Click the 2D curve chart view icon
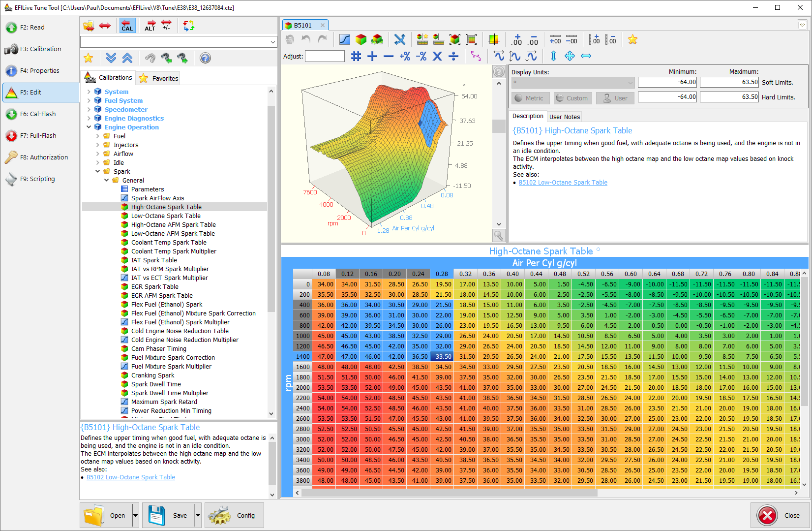 [x=345, y=39]
